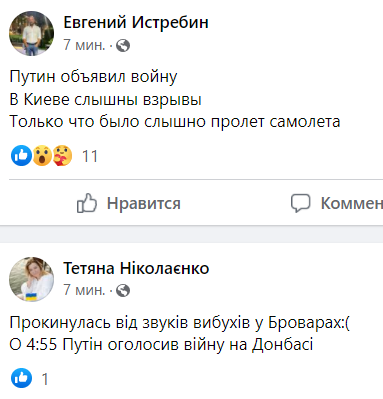The image size is (383, 399).
Task: Click the comment bubble icon
Action: pos(300,203)
